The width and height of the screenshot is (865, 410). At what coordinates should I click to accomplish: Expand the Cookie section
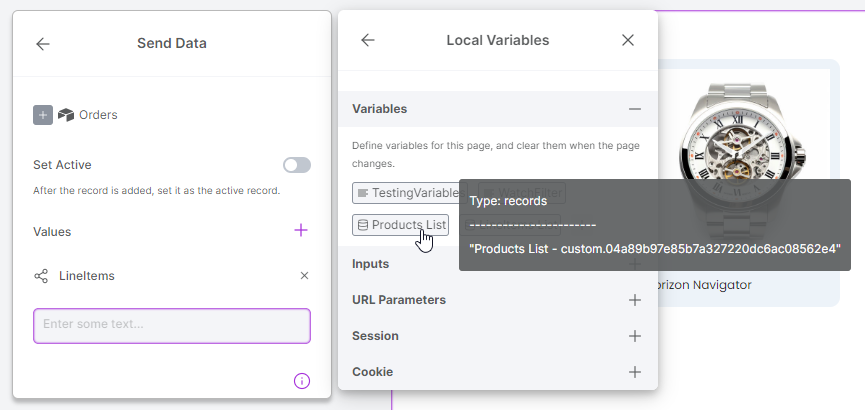pyautogui.click(x=635, y=372)
